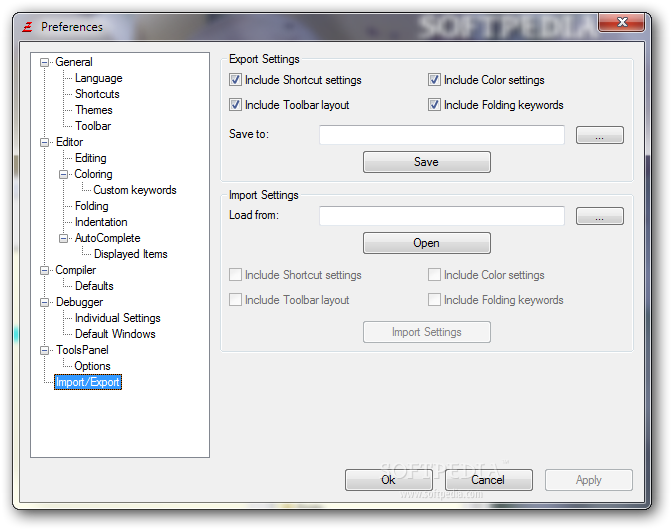The width and height of the screenshot is (672, 530).
Task: Click the Open button
Action: 426,243
